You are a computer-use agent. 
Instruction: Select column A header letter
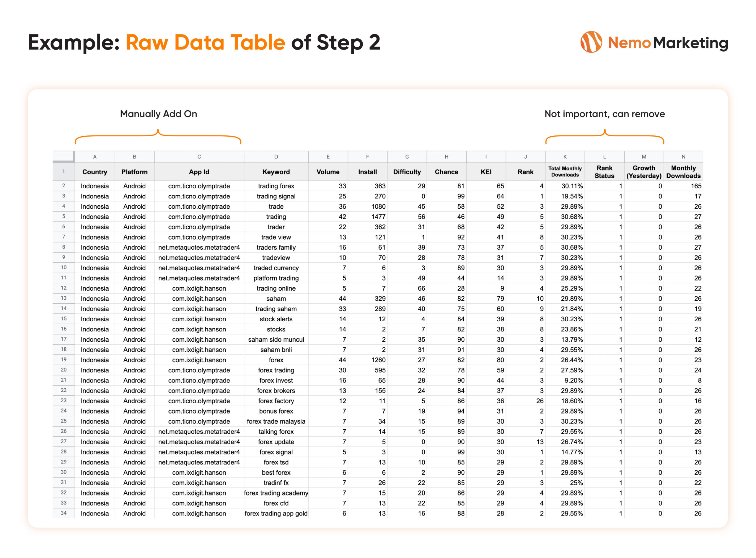[94, 157]
